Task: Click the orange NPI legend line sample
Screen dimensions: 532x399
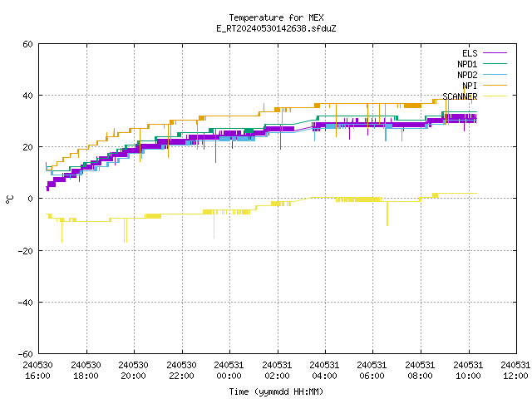Action: tap(495, 85)
